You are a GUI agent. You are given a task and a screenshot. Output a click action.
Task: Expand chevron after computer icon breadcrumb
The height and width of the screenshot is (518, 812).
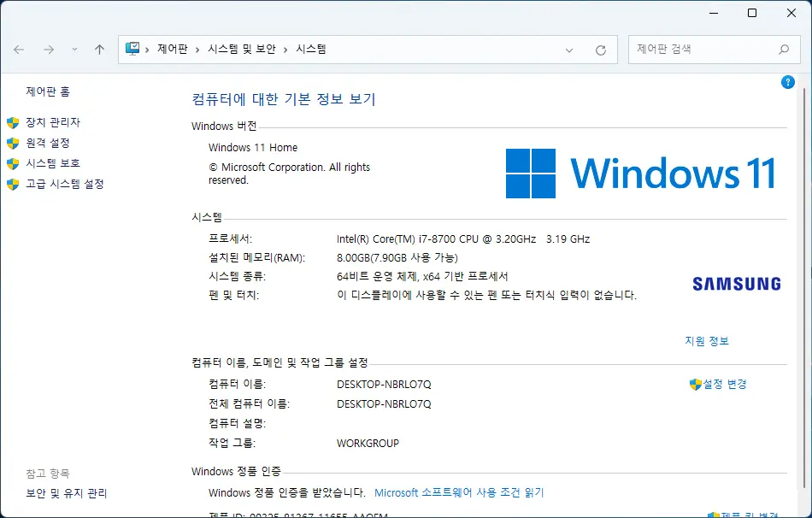(147, 50)
